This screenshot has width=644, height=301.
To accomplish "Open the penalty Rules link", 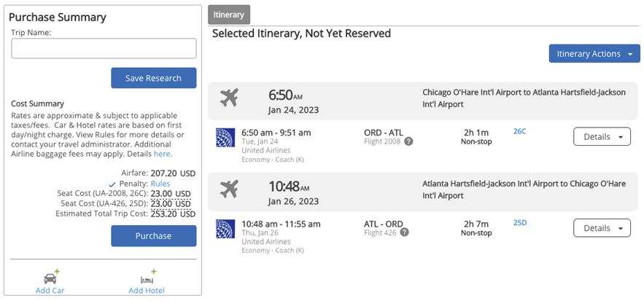I will (160, 184).
